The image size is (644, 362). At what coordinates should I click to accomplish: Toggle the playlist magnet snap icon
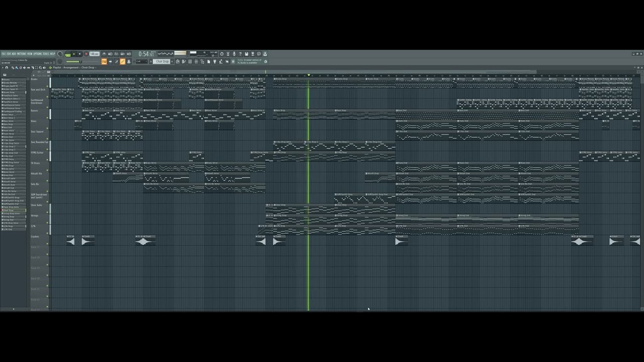[7, 67]
